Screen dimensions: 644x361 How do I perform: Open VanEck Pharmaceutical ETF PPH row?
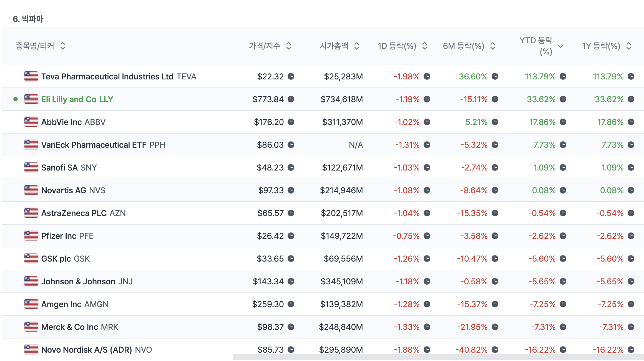tap(103, 145)
